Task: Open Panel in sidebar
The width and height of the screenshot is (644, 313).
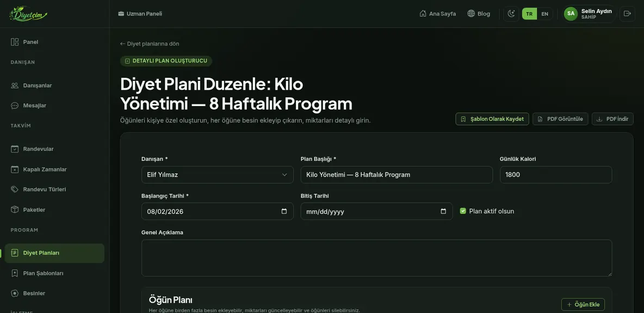Action: coord(54,42)
